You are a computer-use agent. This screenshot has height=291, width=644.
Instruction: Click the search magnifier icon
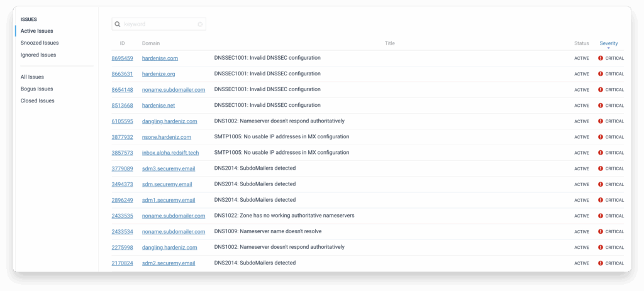[x=118, y=25]
